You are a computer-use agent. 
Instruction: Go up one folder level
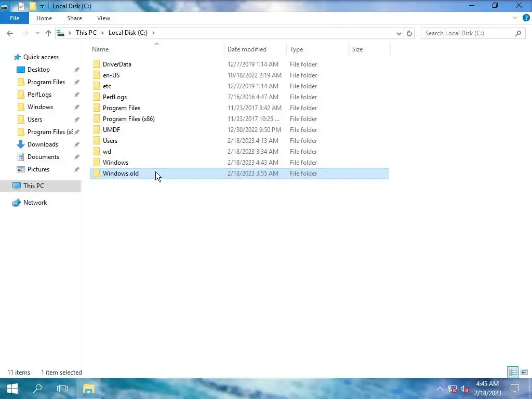tap(48, 33)
